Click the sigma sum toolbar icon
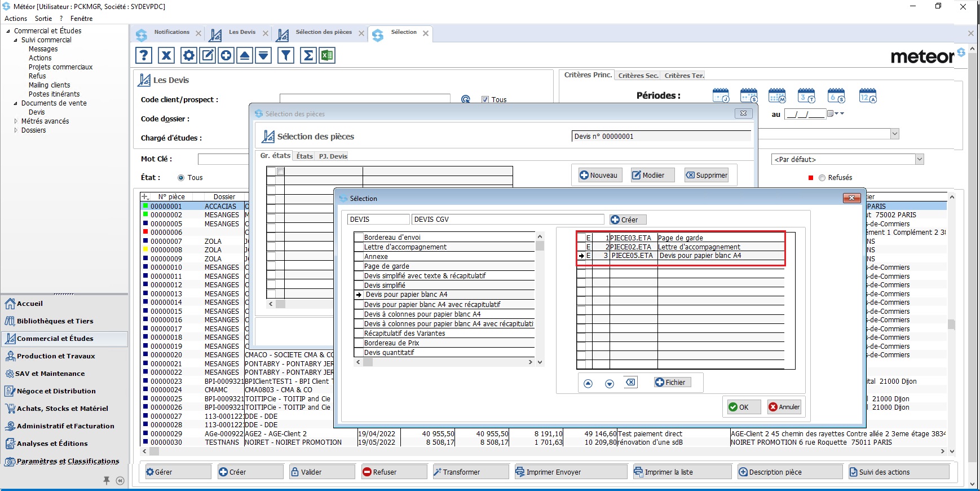Viewport: 980px width, 491px height. click(308, 55)
